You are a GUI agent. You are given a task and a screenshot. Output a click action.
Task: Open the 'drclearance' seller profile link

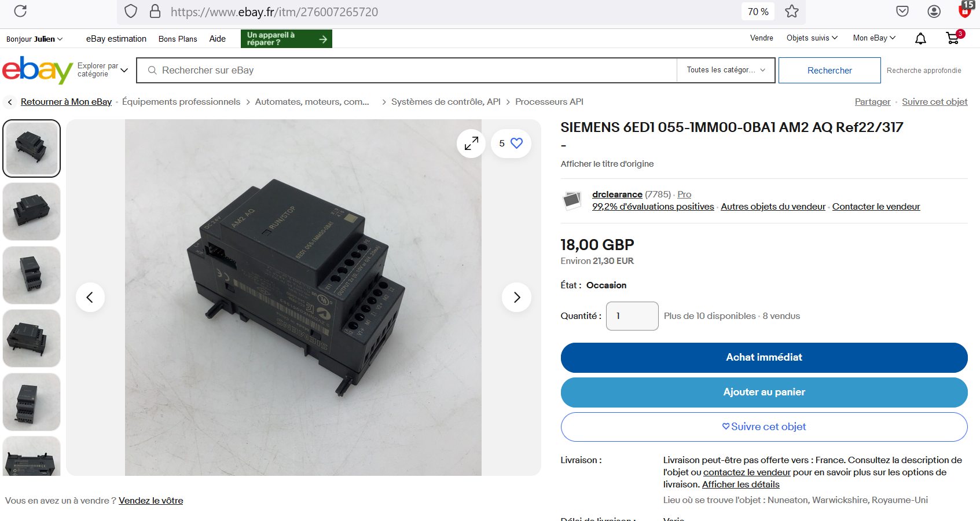(x=617, y=195)
